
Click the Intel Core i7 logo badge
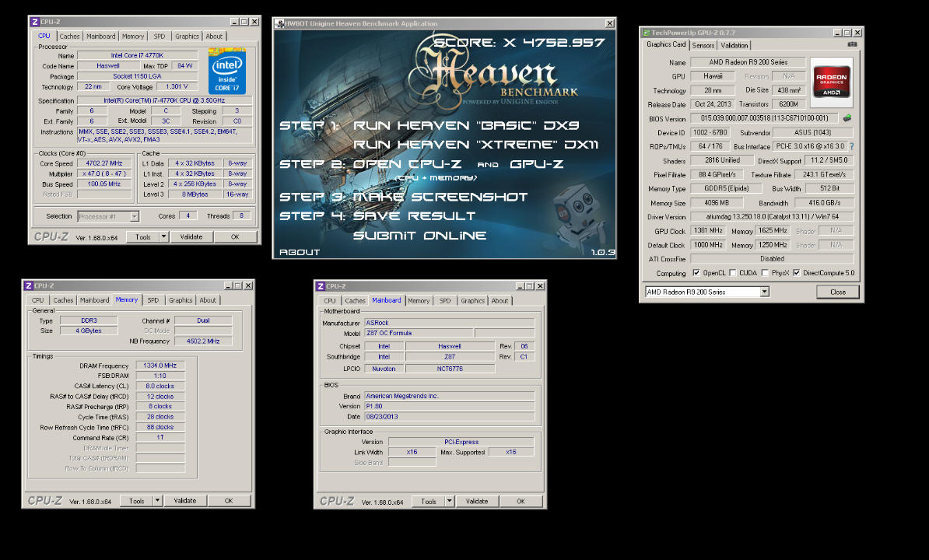click(227, 71)
